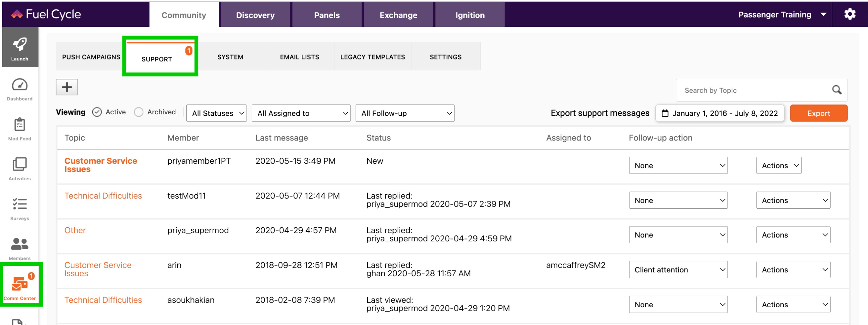868x325 pixels.
Task: Open the Other topic from priya_supermod
Action: coord(75,230)
